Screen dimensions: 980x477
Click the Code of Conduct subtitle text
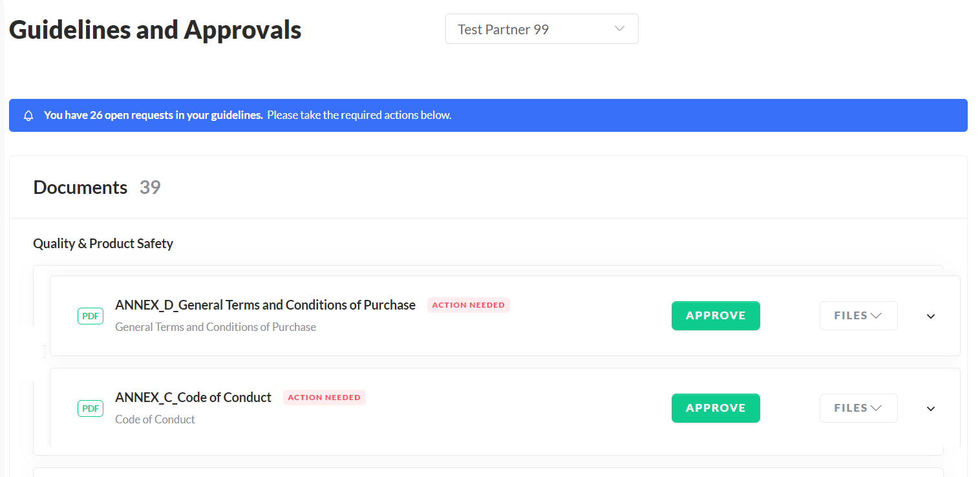click(155, 419)
